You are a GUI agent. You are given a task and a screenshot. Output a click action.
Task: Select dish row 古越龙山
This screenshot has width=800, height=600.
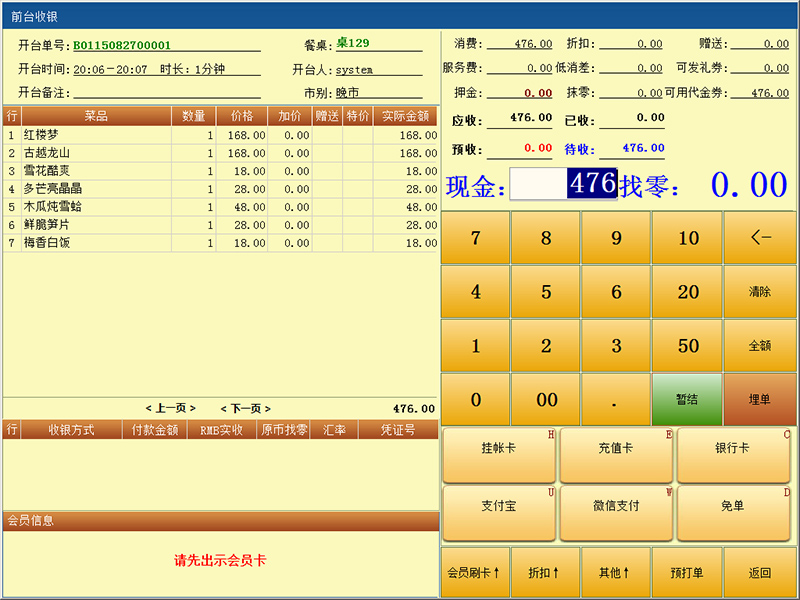220,153
